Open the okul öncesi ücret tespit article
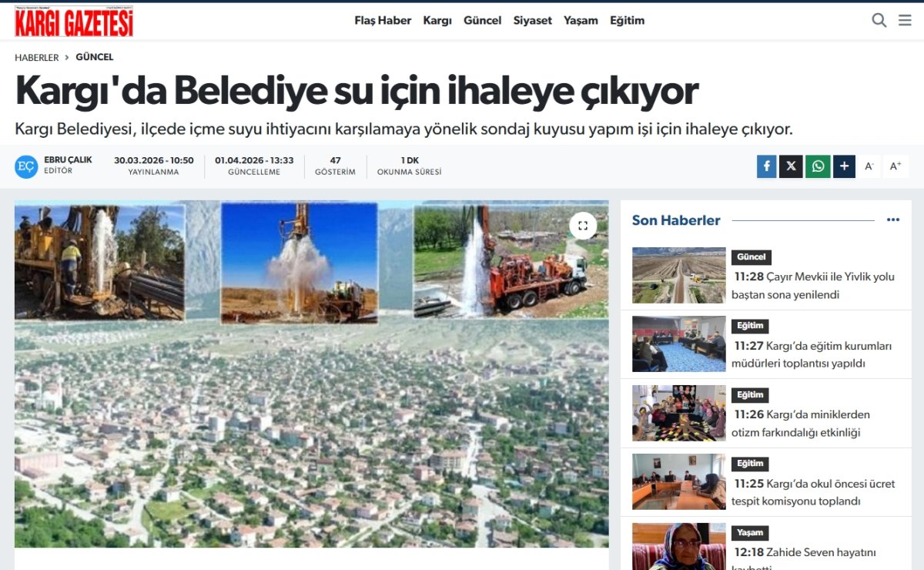Image resolution: width=924 pixels, height=570 pixels. click(x=812, y=492)
